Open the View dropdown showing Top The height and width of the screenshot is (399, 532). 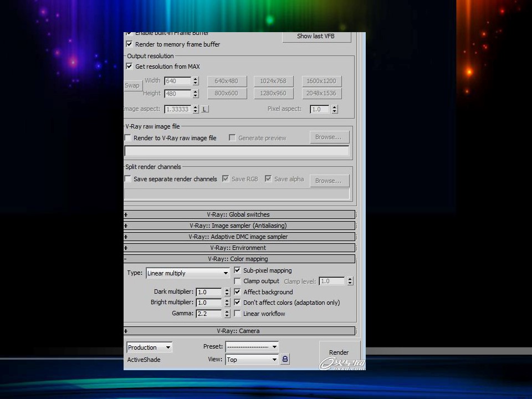pyautogui.click(x=252, y=360)
